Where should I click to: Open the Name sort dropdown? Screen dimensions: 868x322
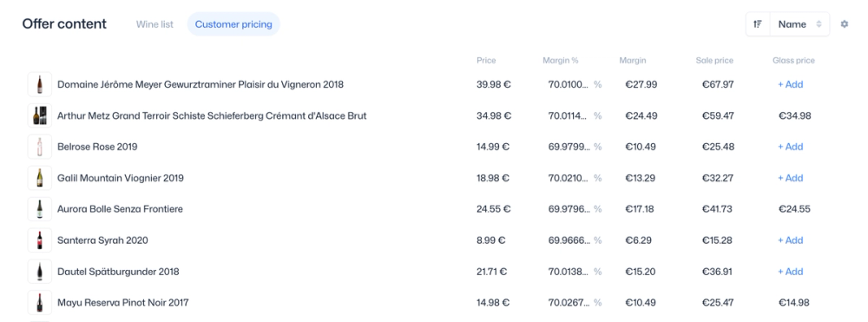click(x=800, y=24)
